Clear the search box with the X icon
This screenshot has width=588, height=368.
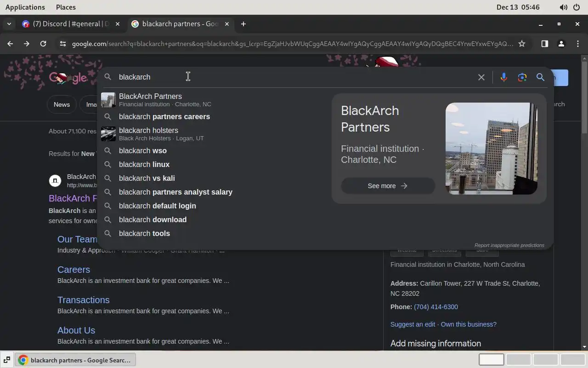pyautogui.click(x=481, y=77)
